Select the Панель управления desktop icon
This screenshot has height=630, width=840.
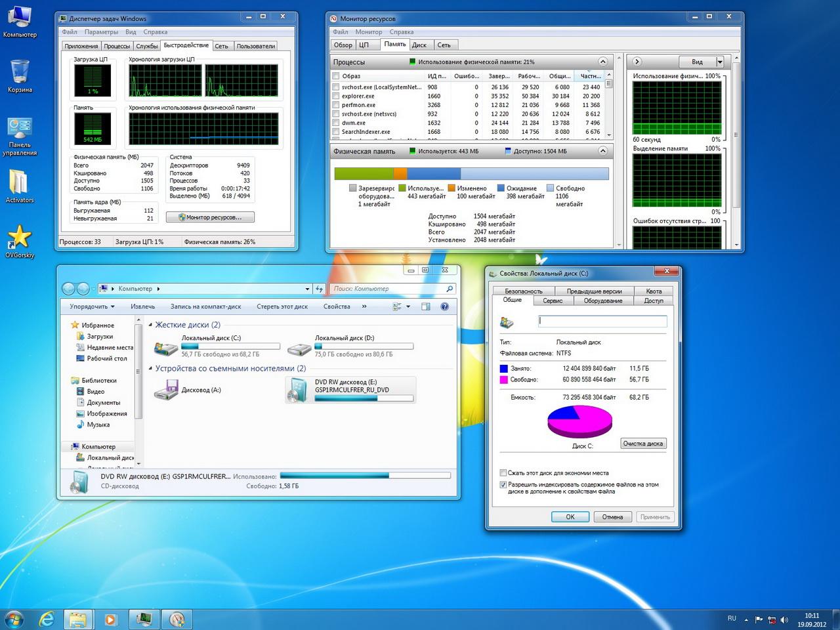click(x=20, y=136)
